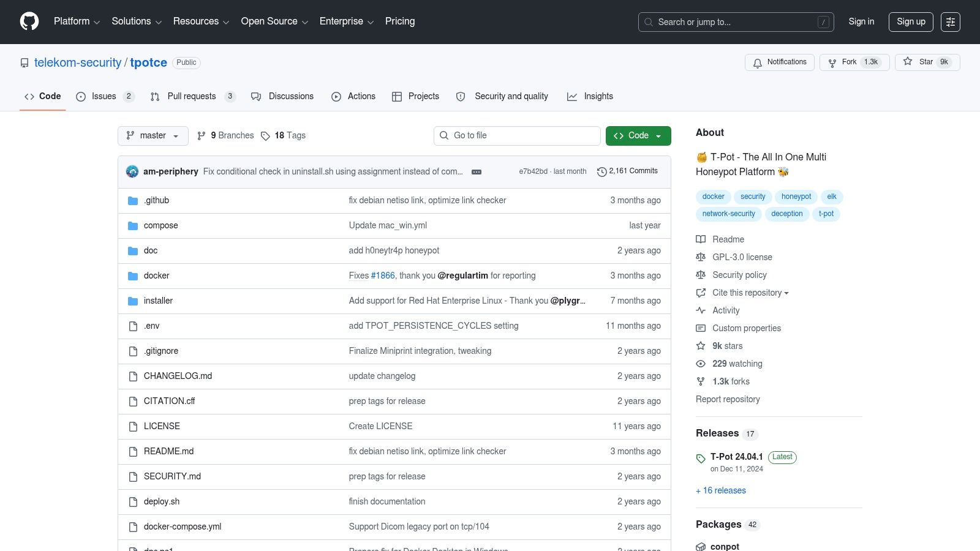This screenshot has height=551, width=980.
Task: Open the telekom-security owner link
Action: pos(78,62)
